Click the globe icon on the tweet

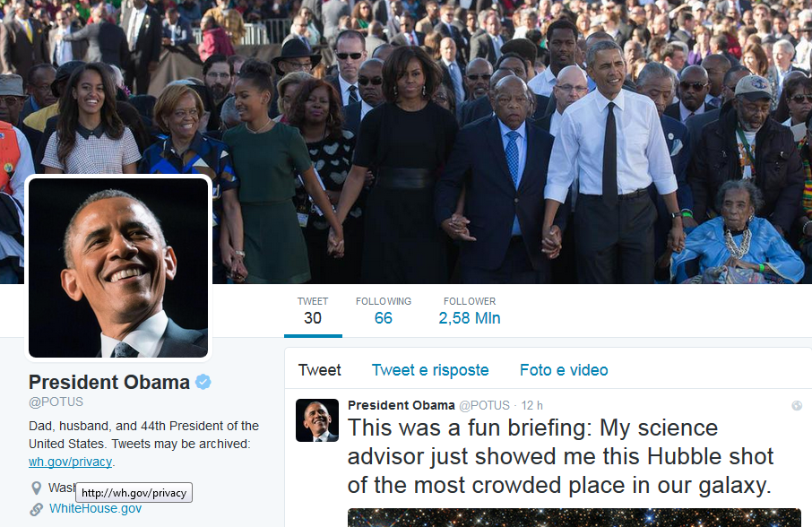pos(797,406)
